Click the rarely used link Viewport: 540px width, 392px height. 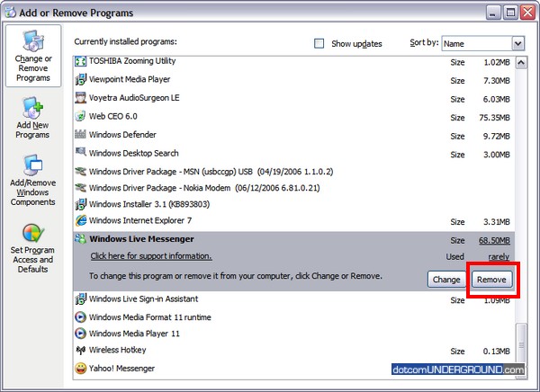tap(499, 257)
